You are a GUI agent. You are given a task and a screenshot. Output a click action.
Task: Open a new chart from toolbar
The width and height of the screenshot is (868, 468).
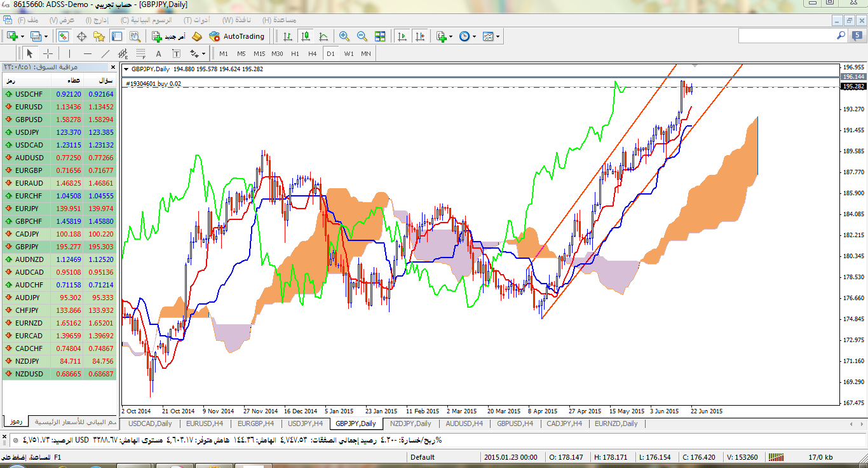pyautogui.click(x=13, y=36)
